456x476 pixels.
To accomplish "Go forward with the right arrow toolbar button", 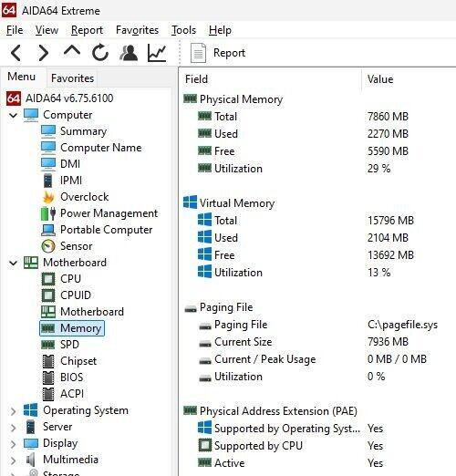I will point(43,53).
